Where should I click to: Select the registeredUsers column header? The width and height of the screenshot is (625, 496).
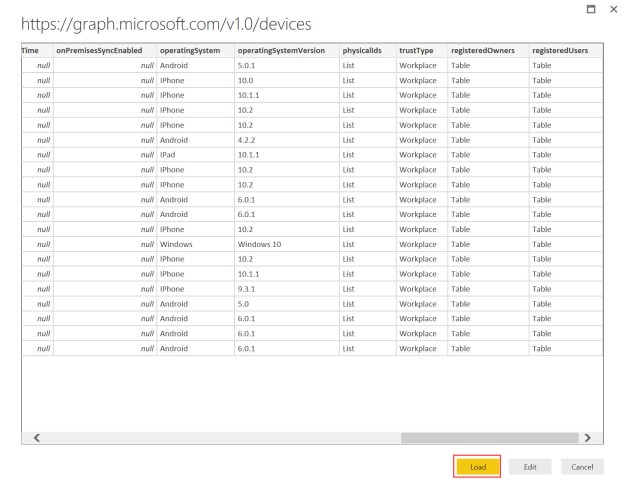click(564, 50)
